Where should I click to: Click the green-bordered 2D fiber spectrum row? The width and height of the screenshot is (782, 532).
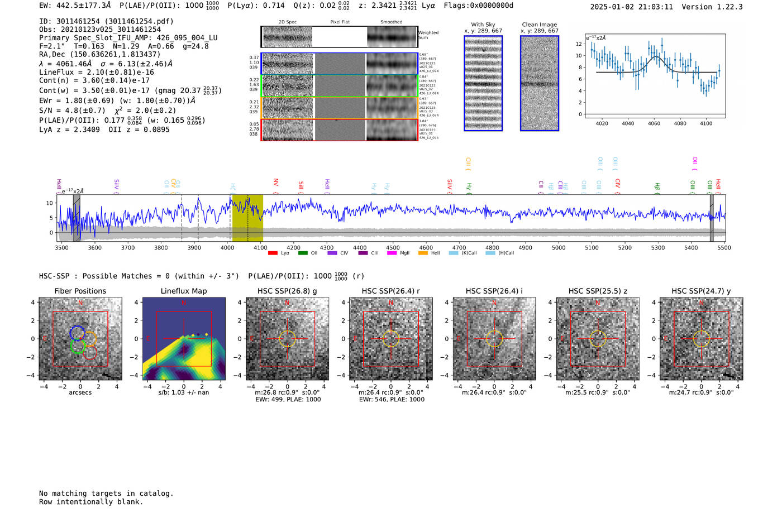click(x=339, y=86)
